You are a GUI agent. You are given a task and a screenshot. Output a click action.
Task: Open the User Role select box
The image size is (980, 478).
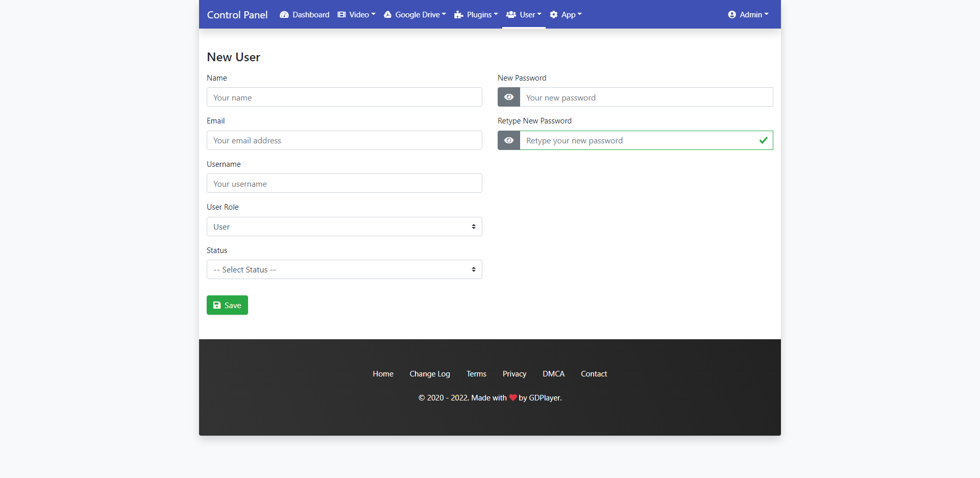click(345, 227)
